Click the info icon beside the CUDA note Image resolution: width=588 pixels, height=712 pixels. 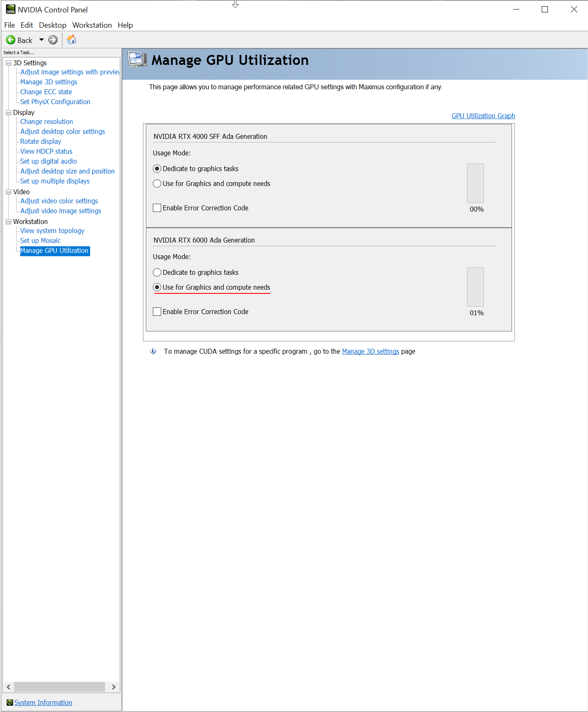(x=153, y=351)
